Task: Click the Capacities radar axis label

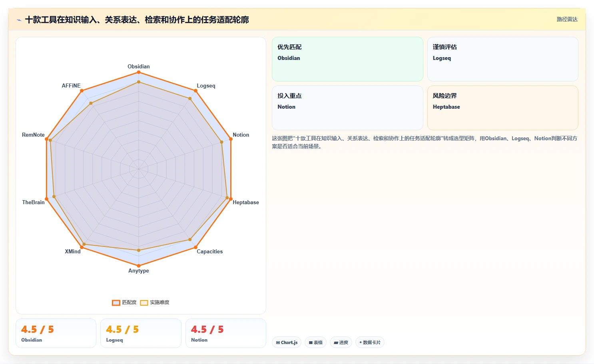Action: point(209,251)
